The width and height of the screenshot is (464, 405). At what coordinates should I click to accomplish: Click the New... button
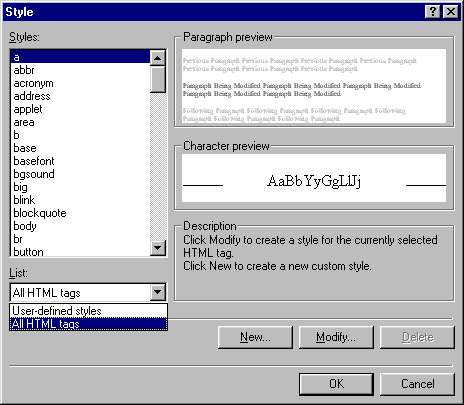tap(255, 337)
